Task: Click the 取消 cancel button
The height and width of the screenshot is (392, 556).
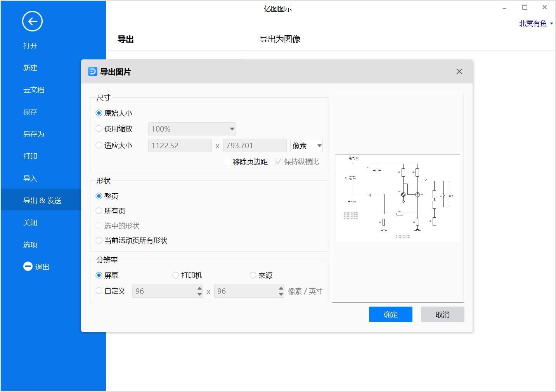Action: [443, 314]
